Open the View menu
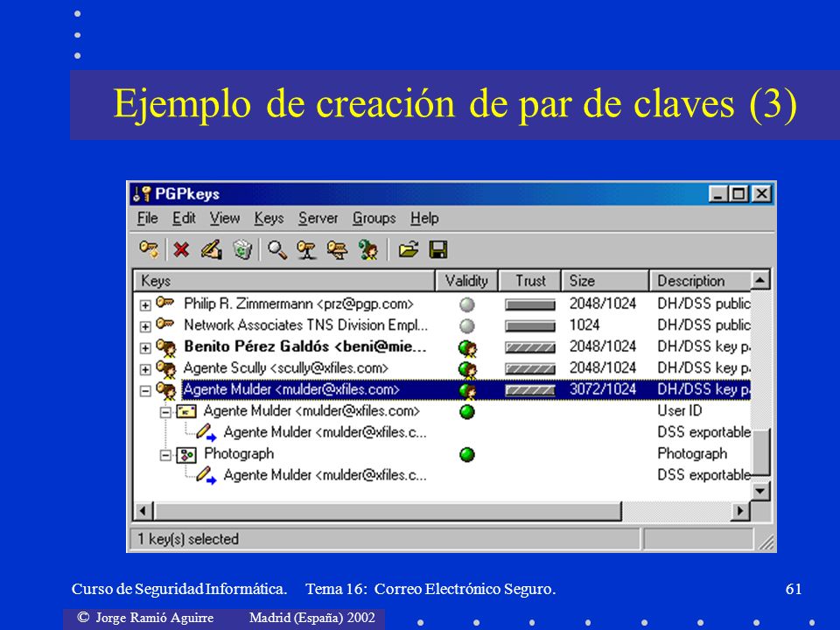Viewport: 840px width, 630px height. 225,218
